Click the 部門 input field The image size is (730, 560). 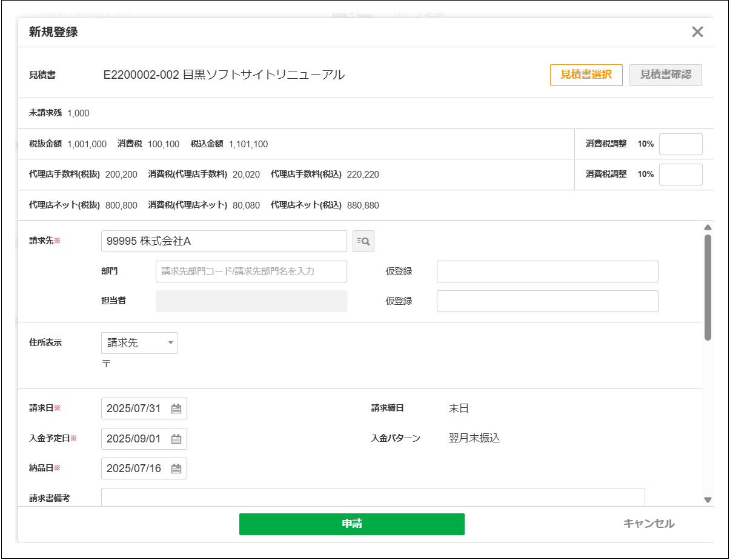(251, 272)
